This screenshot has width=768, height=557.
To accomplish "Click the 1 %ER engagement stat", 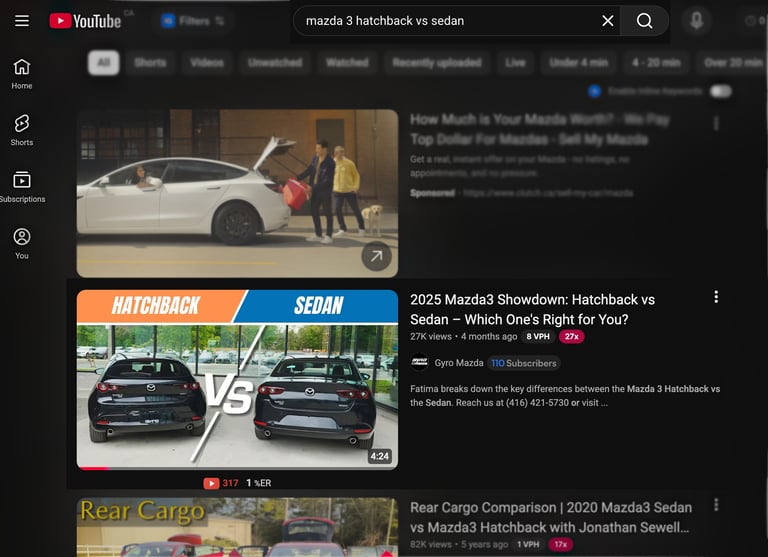I will click(259, 483).
